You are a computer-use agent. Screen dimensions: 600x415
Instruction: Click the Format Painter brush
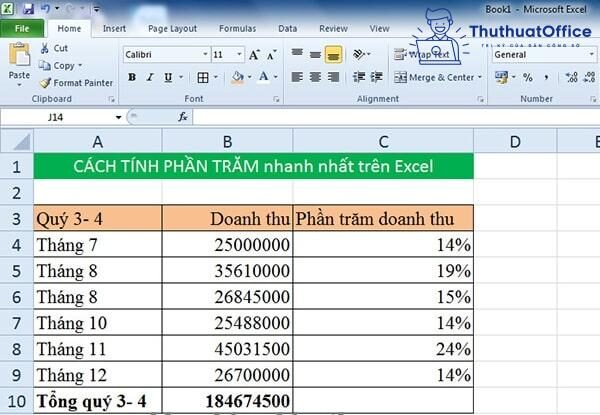(x=45, y=83)
